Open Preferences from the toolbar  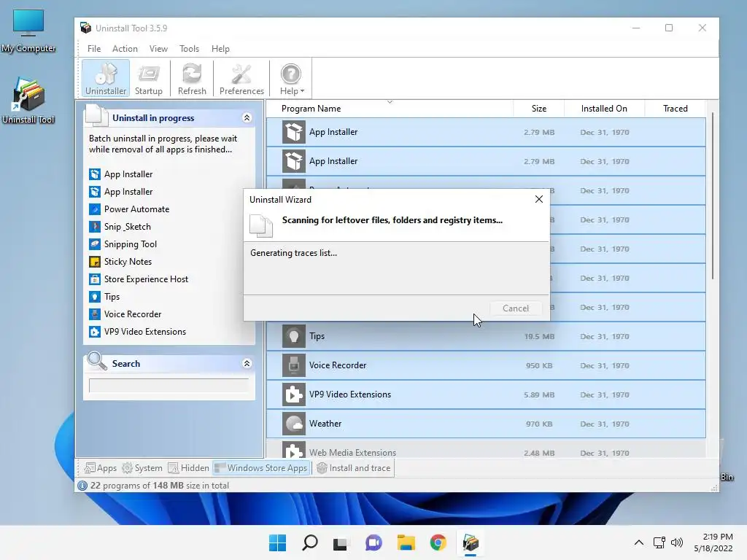241,78
